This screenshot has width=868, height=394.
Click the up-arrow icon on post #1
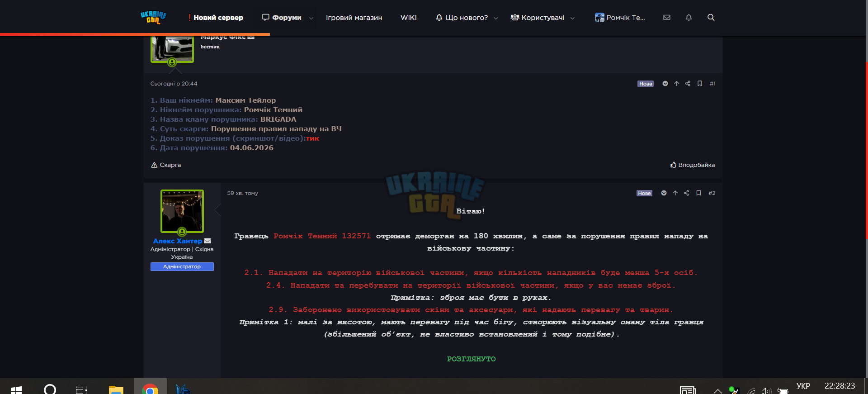[x=677, y=84]
